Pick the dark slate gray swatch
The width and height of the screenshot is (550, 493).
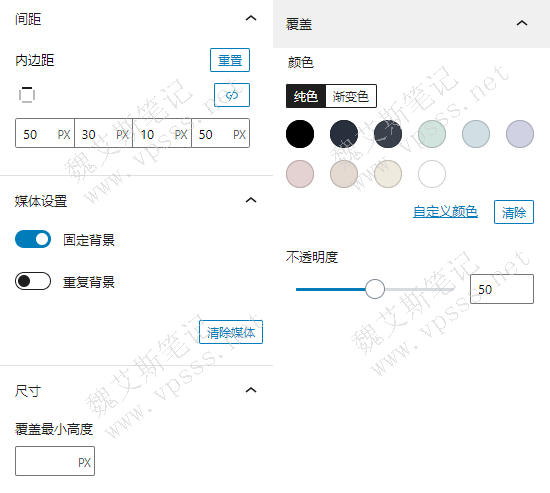pyautogui.click(x=388, y=134)
